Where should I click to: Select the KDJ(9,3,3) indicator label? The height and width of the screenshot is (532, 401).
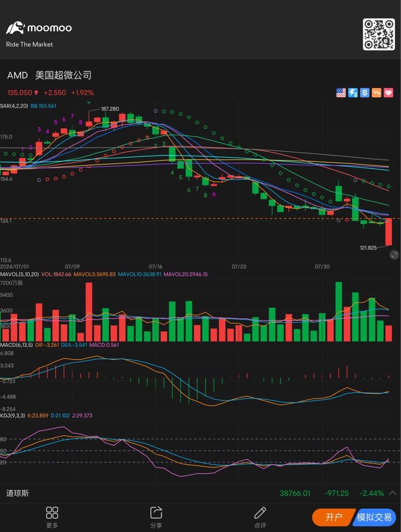[x=13, y=416]
